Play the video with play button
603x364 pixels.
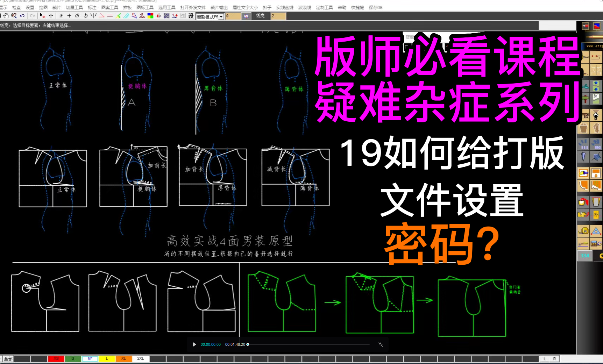pyautogui.click(x=194, y=344)
